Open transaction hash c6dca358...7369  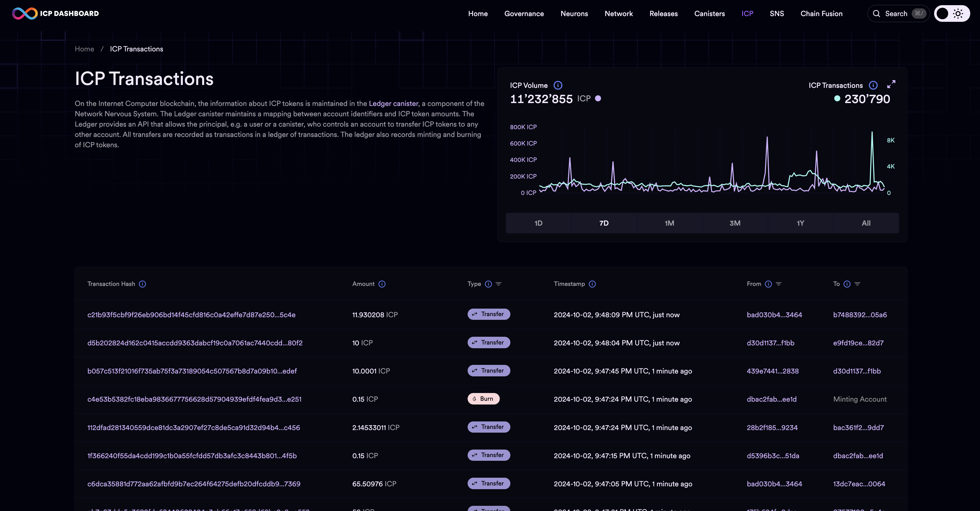(x=194, y=484)
